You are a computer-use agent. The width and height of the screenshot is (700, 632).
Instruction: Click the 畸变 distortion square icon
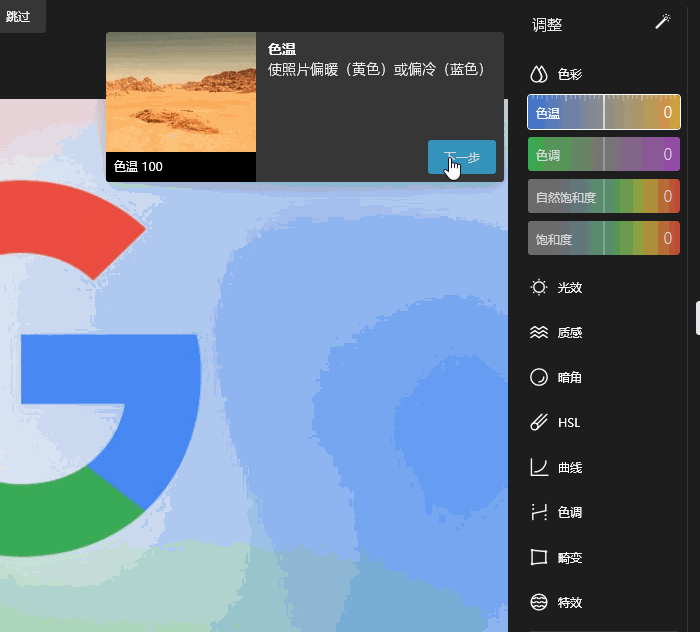point(539,557)
